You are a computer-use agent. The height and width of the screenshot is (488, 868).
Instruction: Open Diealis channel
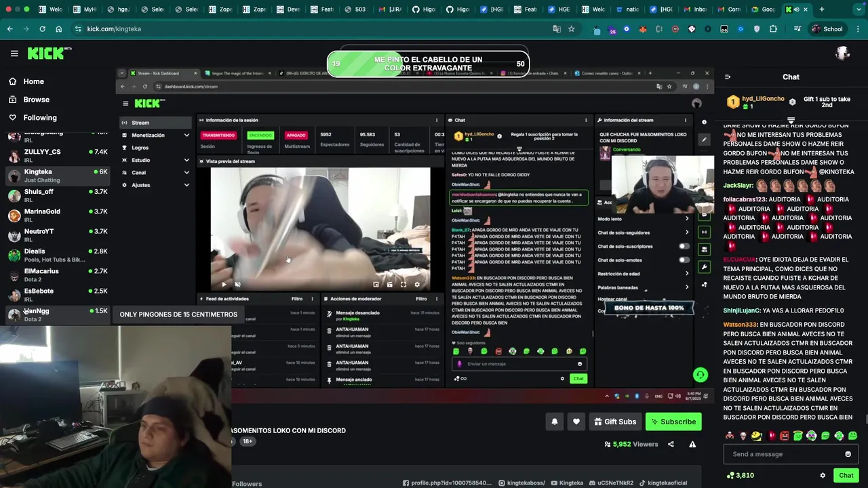[x=57, y=255]
